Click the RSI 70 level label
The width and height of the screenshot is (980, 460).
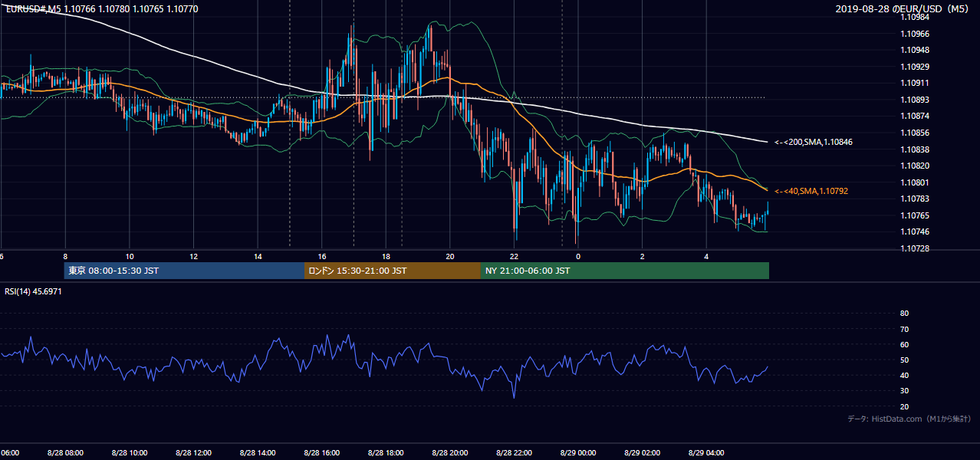904,329
